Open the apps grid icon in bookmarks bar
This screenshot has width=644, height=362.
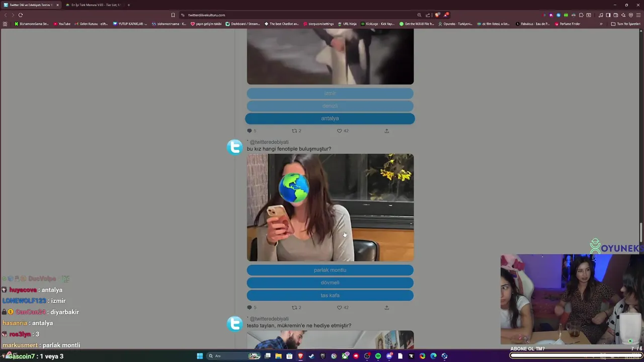pyautogui.click(x=5, y=24)
